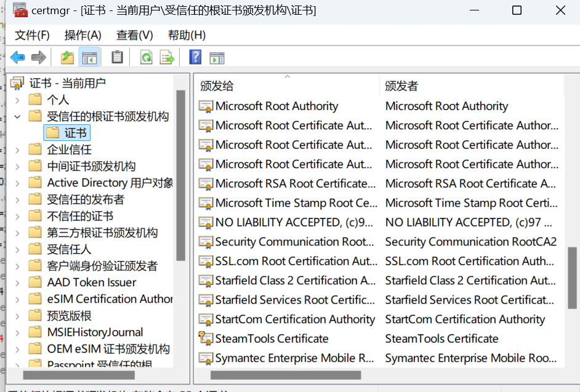Viewport: 580px width, 392px height.
Task: Open the 操作(A) menu
Action: (x=83, y=35)
